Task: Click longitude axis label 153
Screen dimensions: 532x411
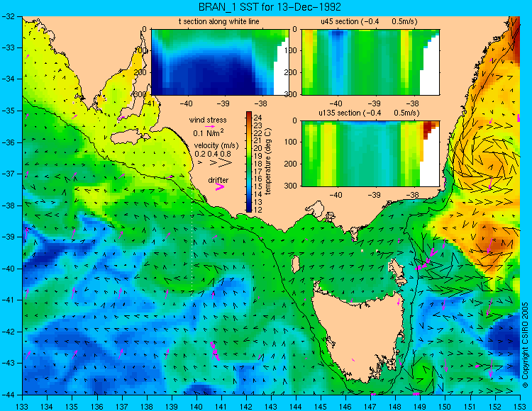Action: (x=520, y=407)
